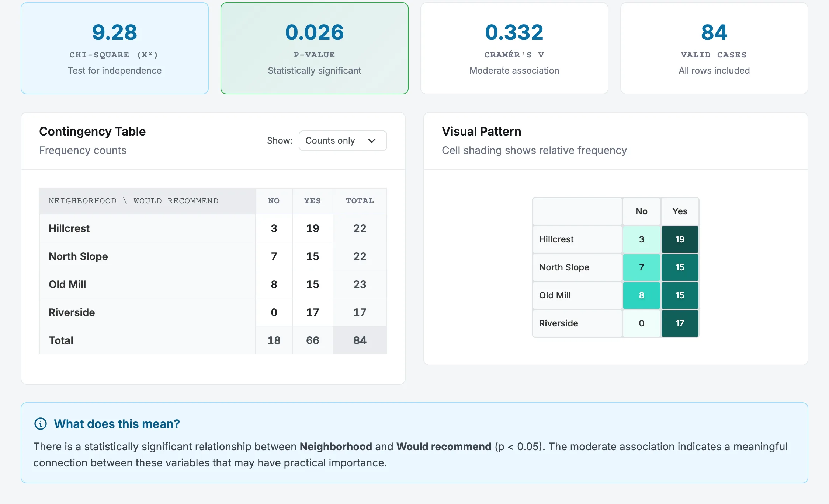Click the 'Test for independence' caption
The height and width of the screenshot is (504, 829).
point(115,71)
